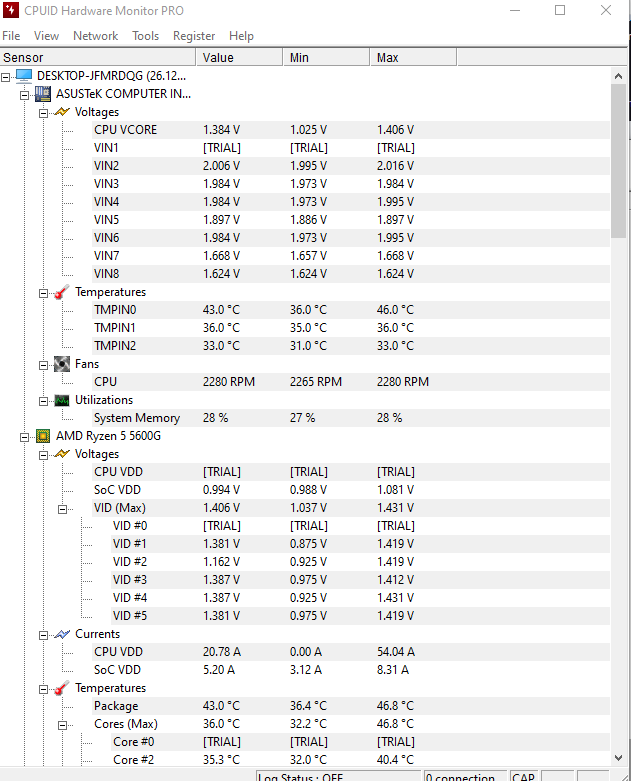631x781 pixels.
Task: Select the CPU fan row
Action: 351,382
